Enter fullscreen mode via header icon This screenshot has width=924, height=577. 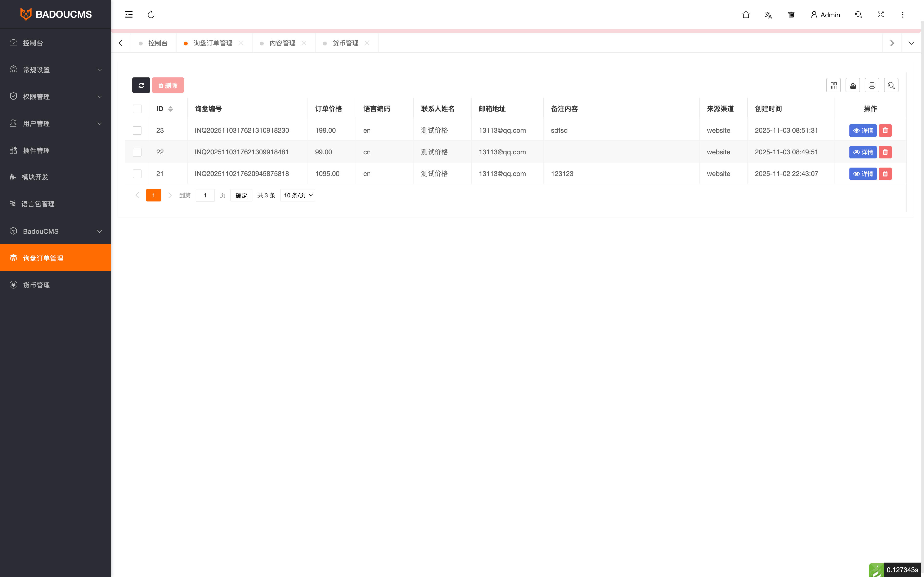880,14
